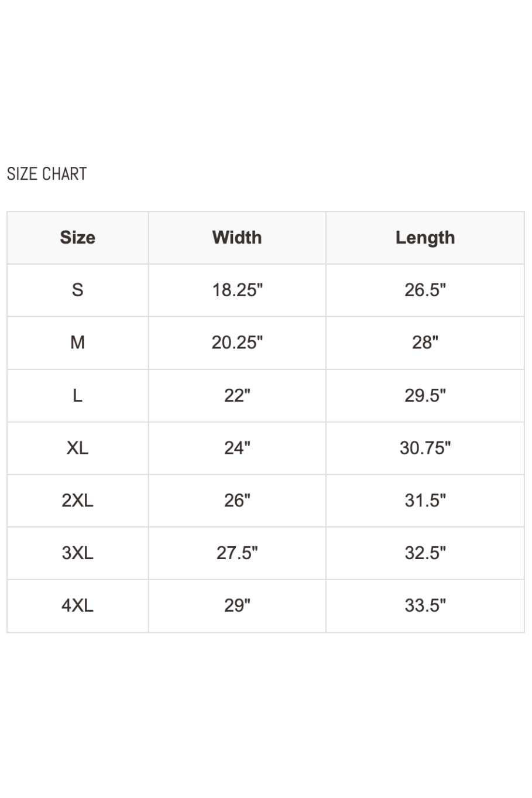Select the Length column header
This screenshot has height=798, width=532.
pyautogui.click(x=425, y=238)
